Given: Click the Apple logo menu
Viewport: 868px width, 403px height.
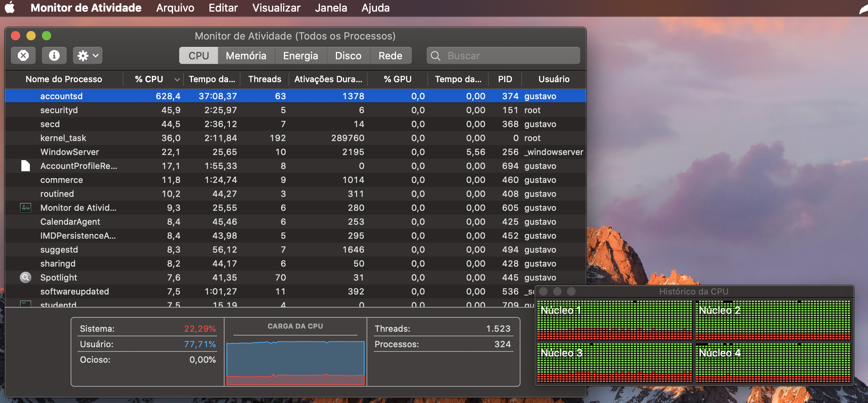Looking at the screenshot, I should pyautogui.click(x=10, y=8).
